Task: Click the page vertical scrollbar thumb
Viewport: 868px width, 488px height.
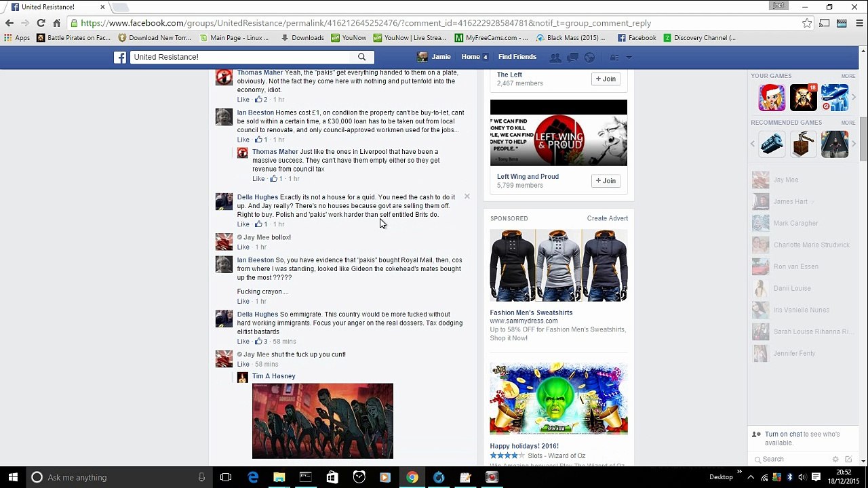Action: 863,139
